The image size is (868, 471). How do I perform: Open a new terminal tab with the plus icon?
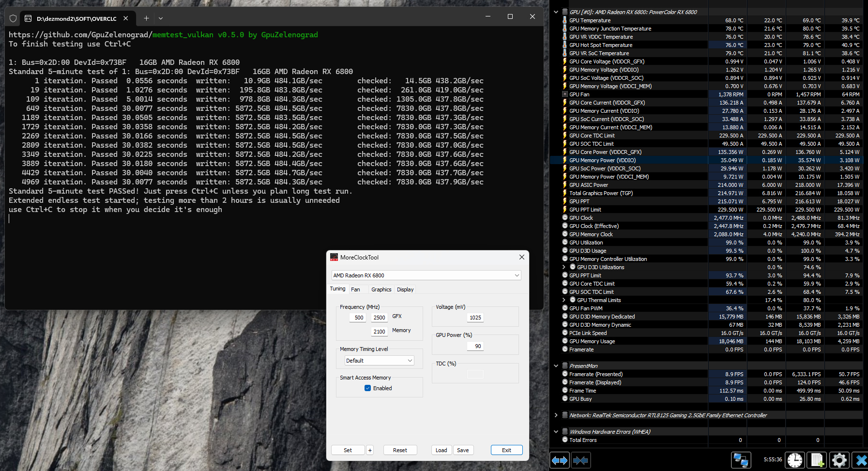(x=146, y=18)
